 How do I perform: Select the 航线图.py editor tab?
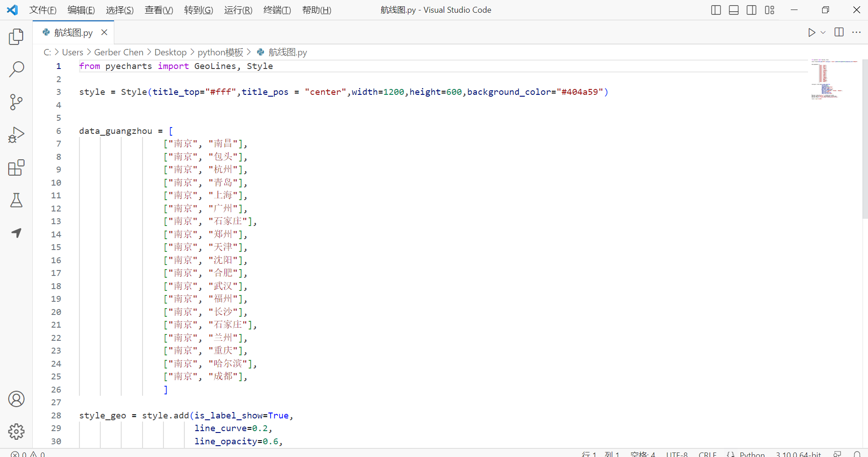click(73, 32)
